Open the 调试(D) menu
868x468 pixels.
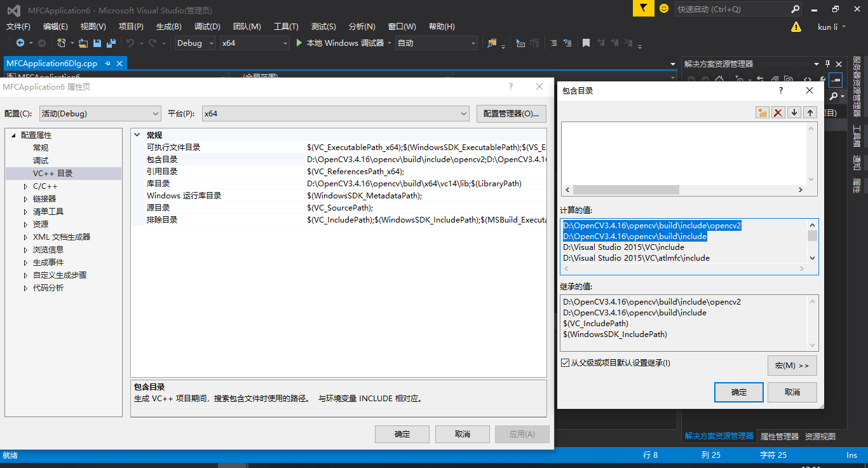click(x=207, y=26)
